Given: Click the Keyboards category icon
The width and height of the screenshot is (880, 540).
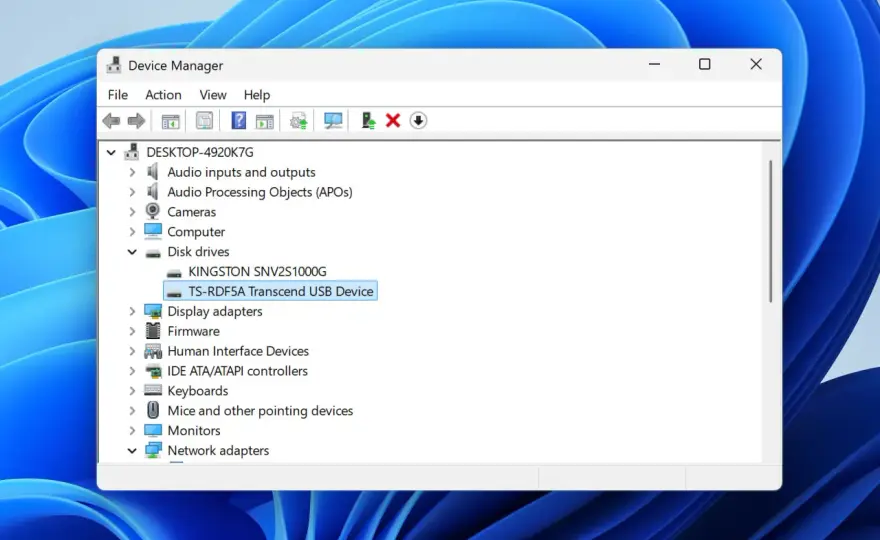Looking at the screenshot, I should tap(153, 390).
